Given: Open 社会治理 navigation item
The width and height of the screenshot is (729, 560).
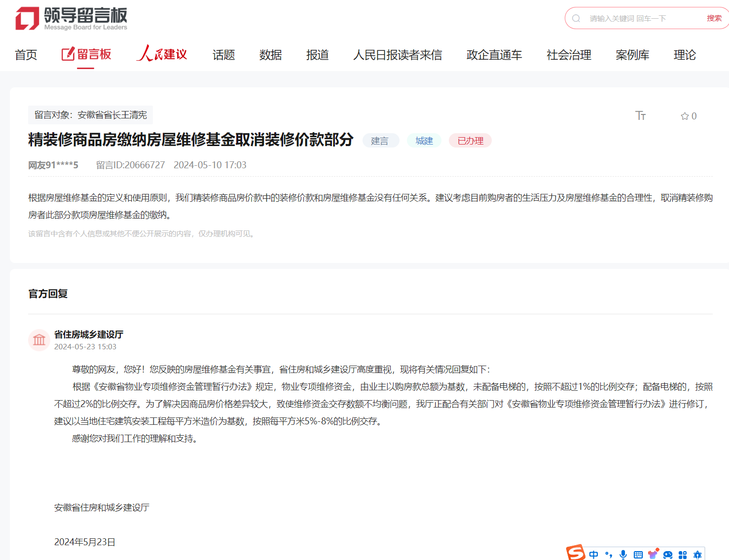Looking at the screenshot, I should click(569, 55).
